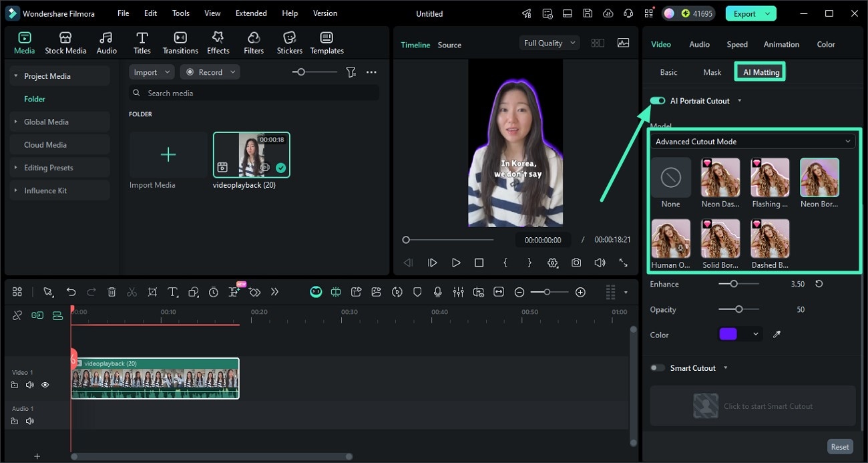
Task: Open the Audio Mixer icon in the timeline toolbar
Action: [459, 292]
